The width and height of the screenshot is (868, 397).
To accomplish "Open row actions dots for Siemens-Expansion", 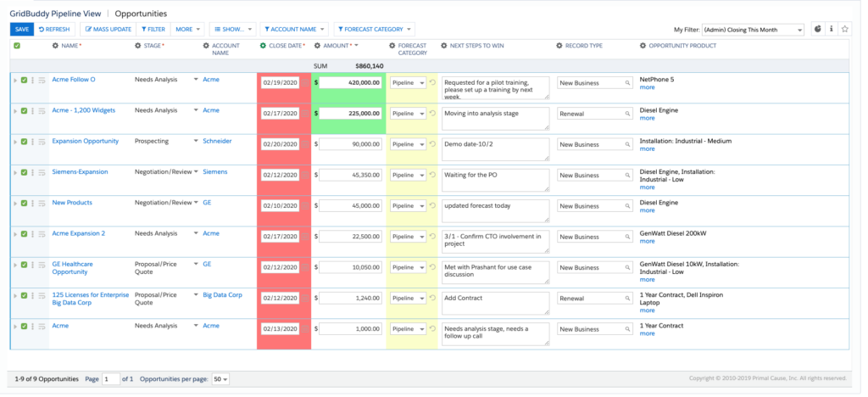I will (33, 172).
